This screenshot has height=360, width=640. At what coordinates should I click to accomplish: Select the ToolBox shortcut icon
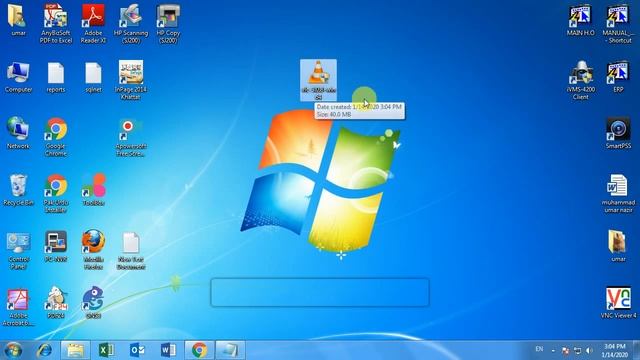[93, 190]
